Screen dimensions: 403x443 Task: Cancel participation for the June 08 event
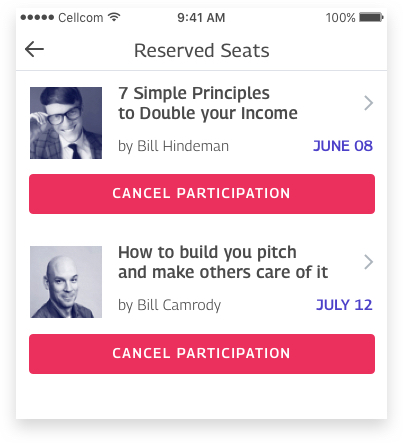coord(202,194)
